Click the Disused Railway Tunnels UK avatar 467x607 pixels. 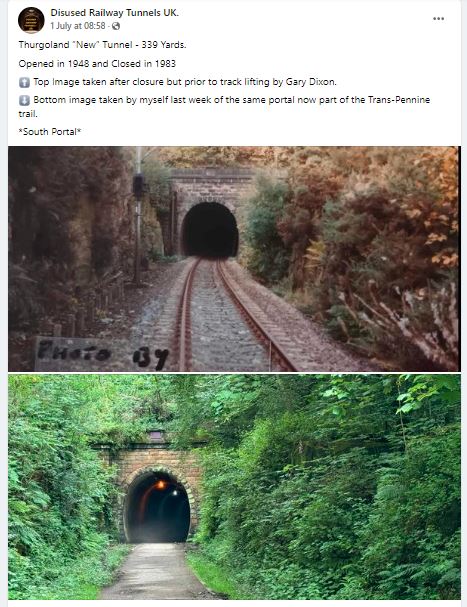31,20
